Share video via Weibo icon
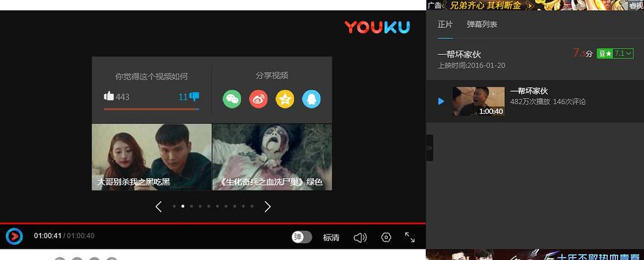644x260 pixels. [x=258, y=99]
